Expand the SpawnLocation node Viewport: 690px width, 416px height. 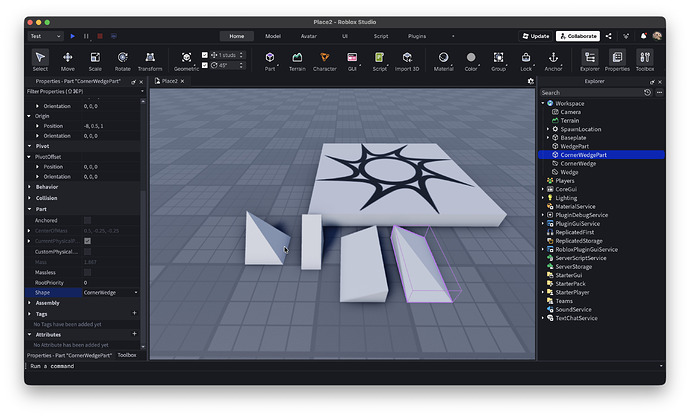[548, 129]
